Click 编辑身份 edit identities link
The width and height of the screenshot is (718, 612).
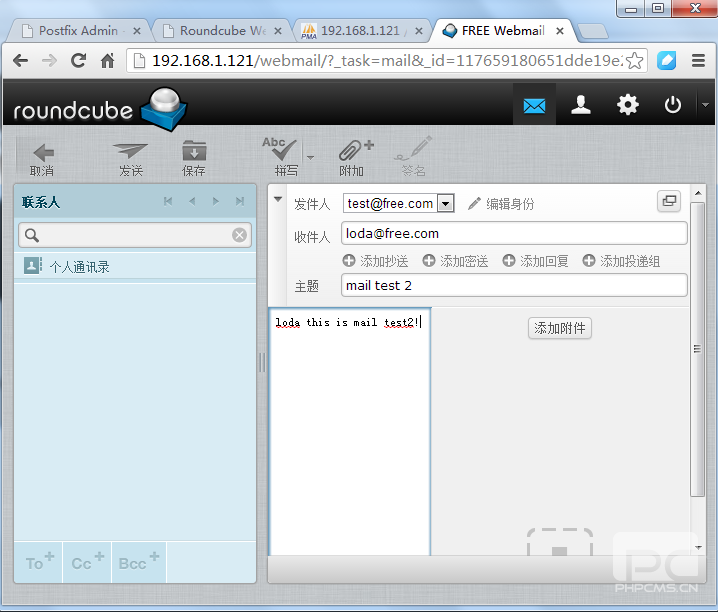coord(501,204)
